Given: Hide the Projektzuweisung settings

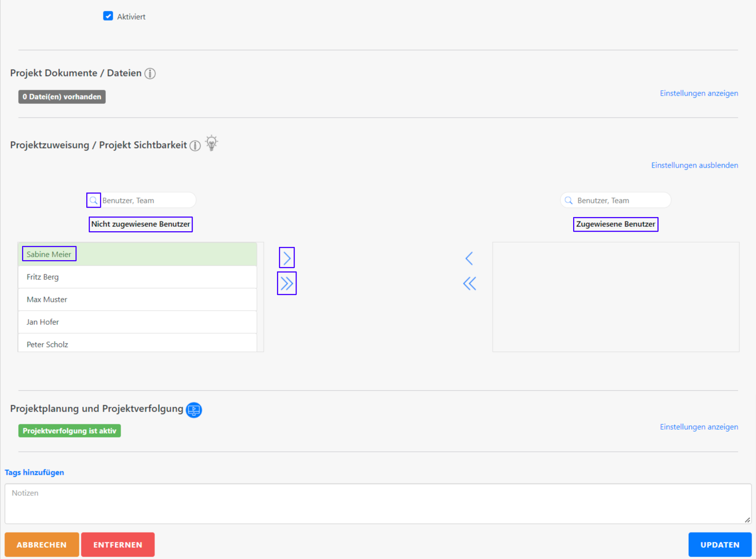Looking at the screenshot, I should click(694, 165).
